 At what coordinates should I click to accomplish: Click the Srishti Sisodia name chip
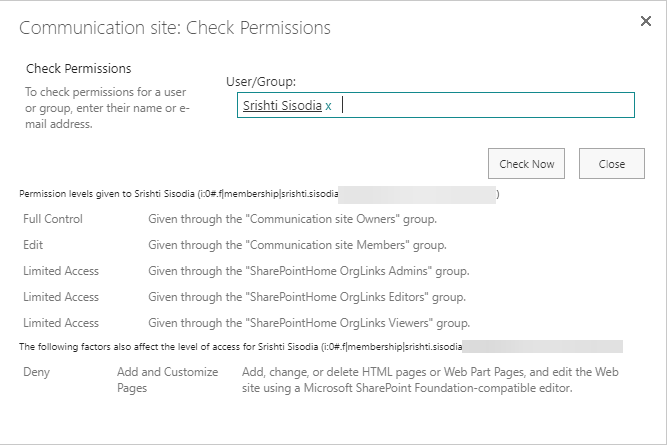(281, 105)
